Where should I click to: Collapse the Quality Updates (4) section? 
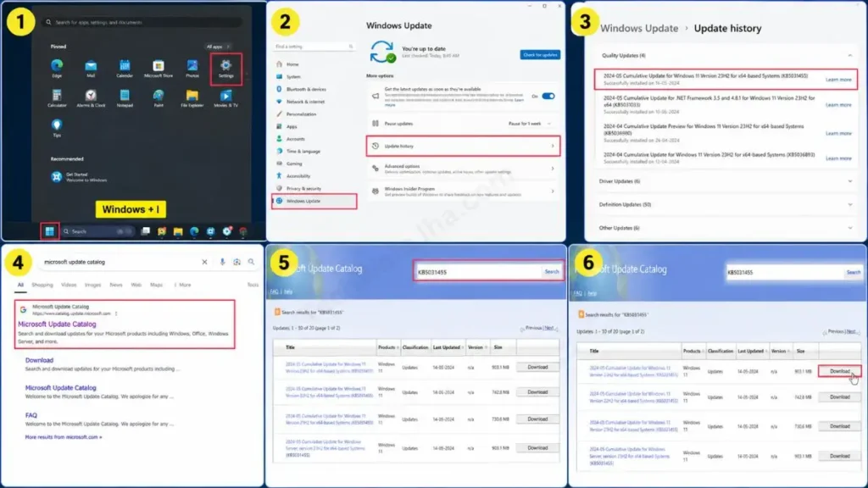849,55
